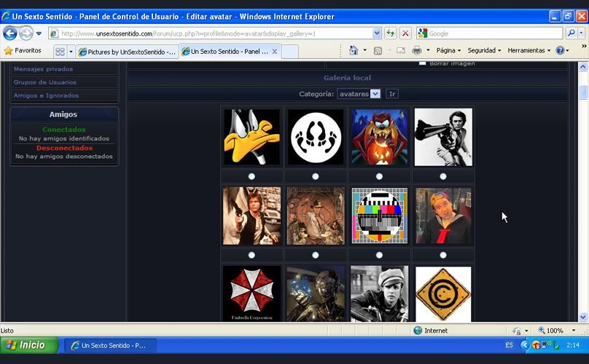Select radio button under Daffy Duck

point(251,176)
